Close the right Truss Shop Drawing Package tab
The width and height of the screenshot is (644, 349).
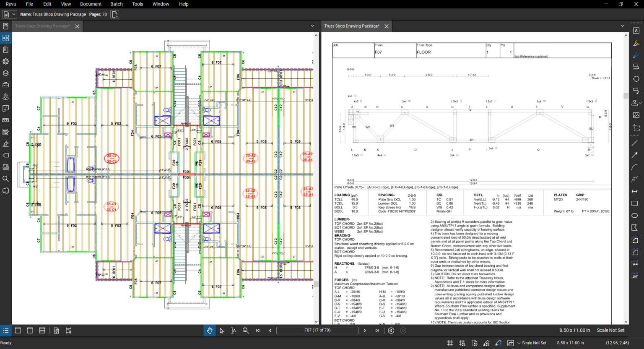point(387,26)
